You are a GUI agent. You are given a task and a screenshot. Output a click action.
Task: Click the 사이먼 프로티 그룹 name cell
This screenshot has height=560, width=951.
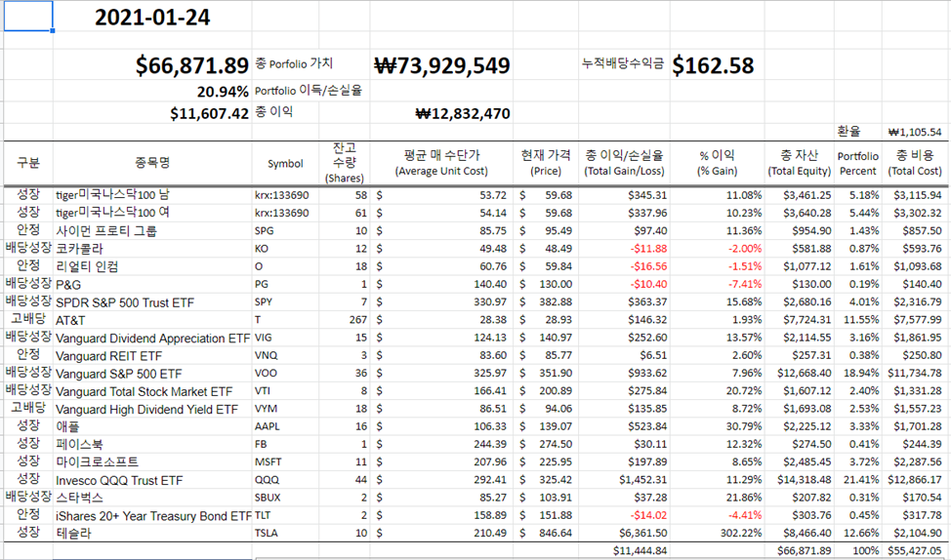(x=152, y=230)
